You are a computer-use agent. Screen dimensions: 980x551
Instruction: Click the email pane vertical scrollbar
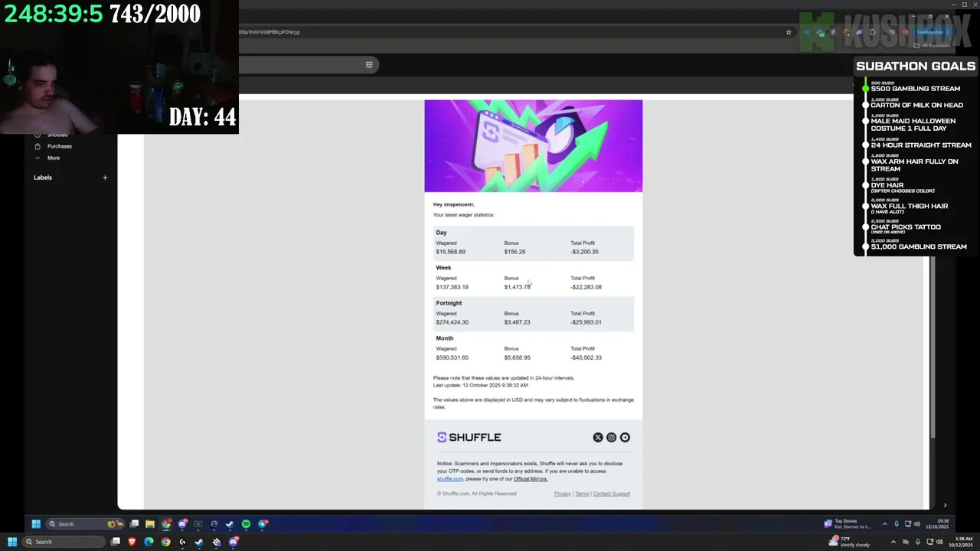932,346
